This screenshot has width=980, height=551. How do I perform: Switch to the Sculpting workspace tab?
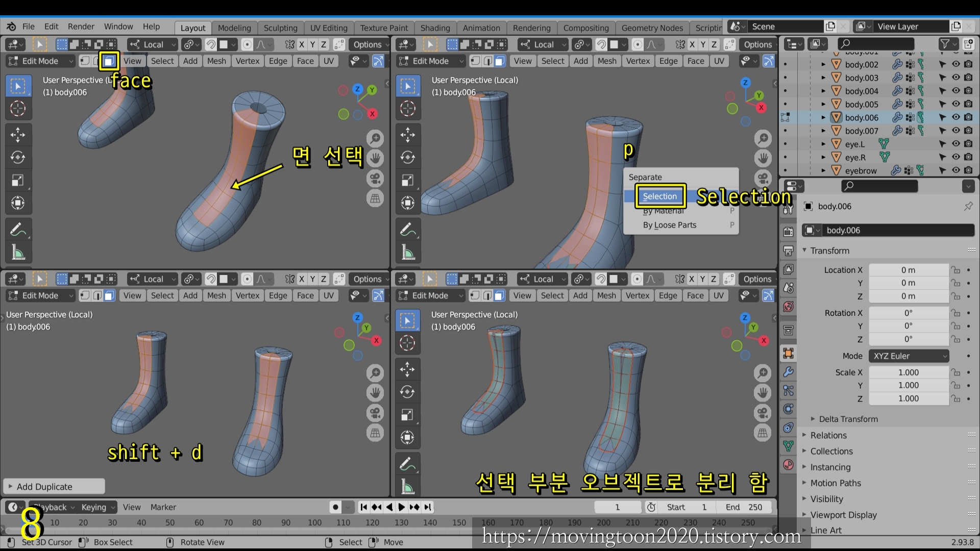tap(280, 28)
